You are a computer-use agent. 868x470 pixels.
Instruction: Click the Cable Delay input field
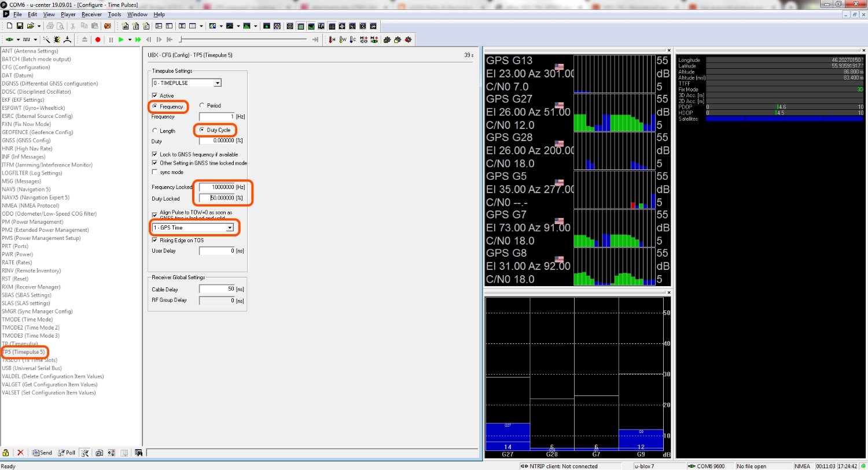click(x=217, y=288)
